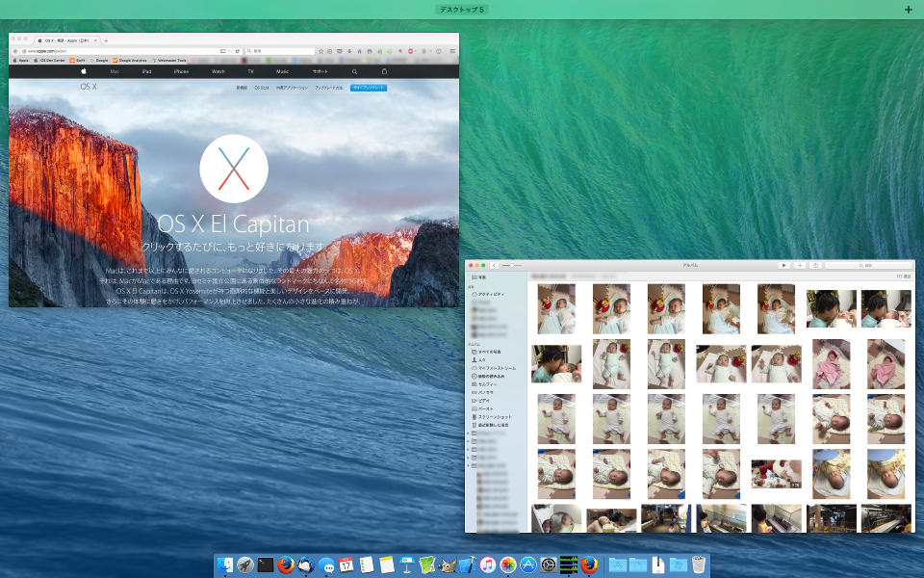Go to iPad in Apple navigation
The image size is (924, 578).
[146, 71]
